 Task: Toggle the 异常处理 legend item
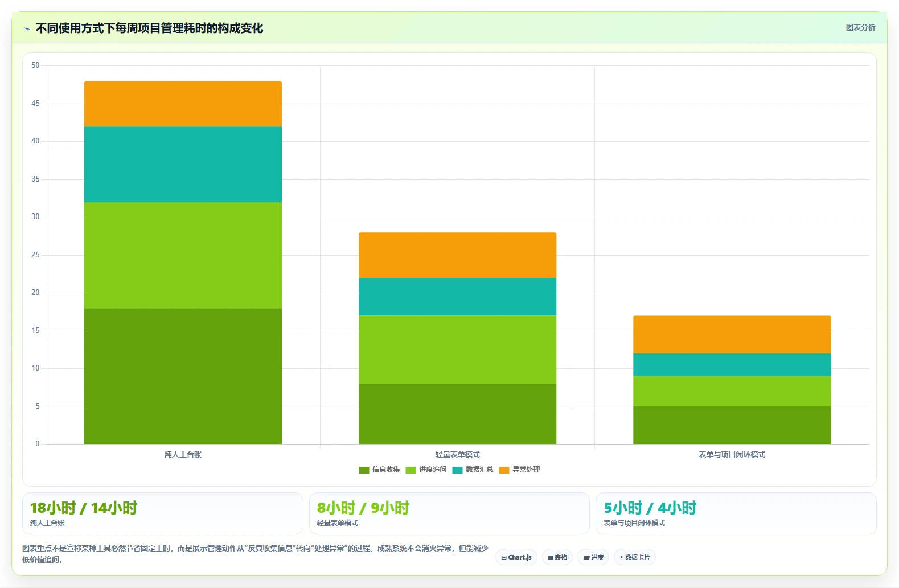519,470
